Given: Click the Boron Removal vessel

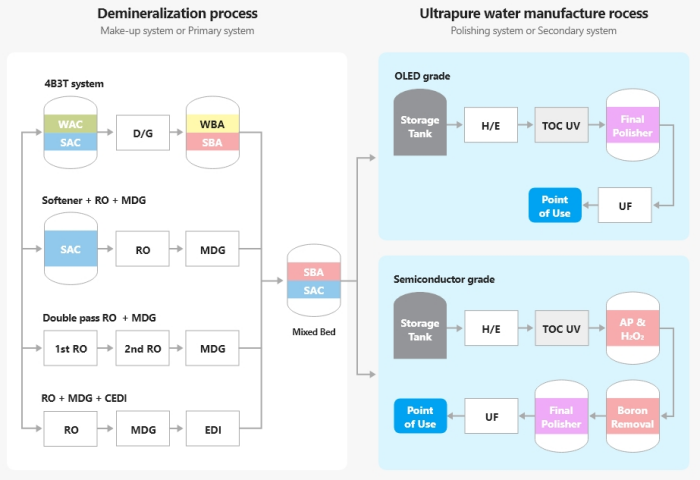Looking at the screenshot, I should coord(632,417).
